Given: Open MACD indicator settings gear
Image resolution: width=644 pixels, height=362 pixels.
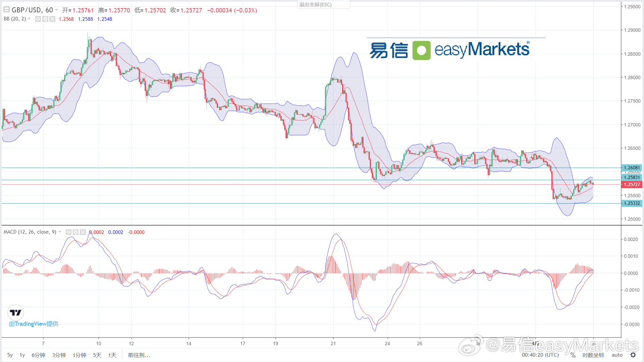Looking at the screenshot, I should click(76, 232).
